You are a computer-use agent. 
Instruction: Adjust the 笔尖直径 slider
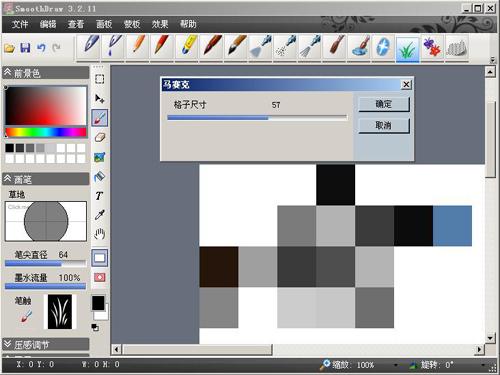(45, 263)
